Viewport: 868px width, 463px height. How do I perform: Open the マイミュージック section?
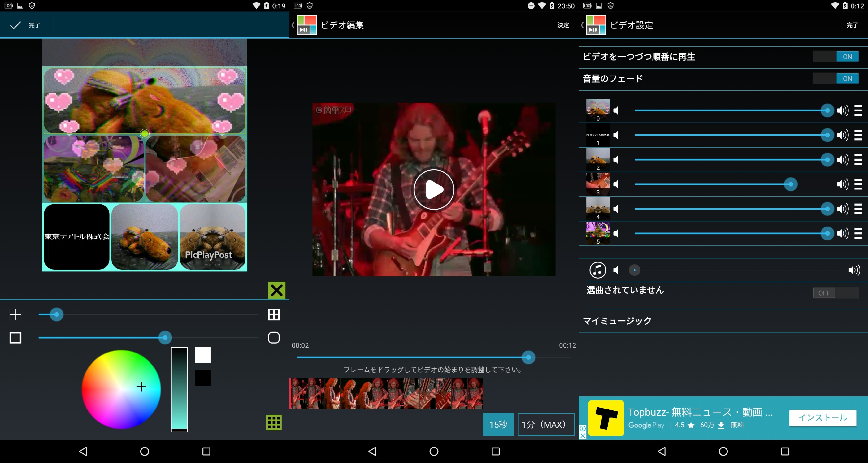[x=617, y=321]
